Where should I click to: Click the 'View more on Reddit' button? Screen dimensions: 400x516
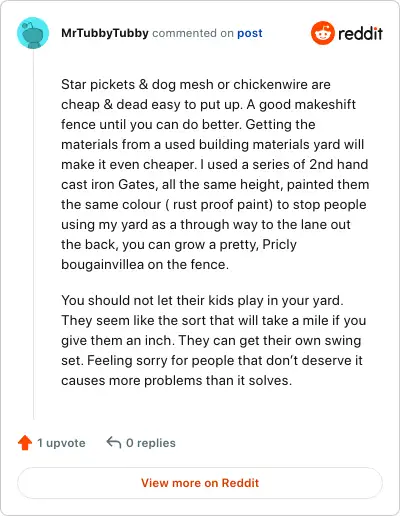200,483
